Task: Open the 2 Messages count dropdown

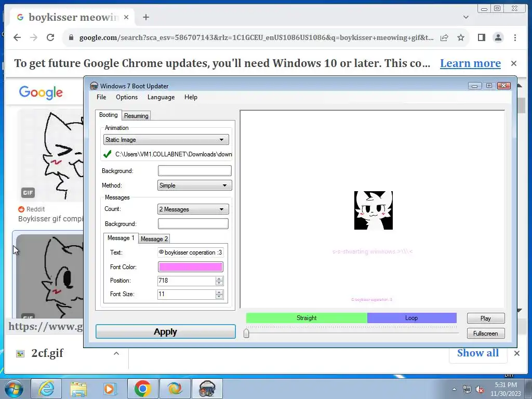Action: pos(193,209)
